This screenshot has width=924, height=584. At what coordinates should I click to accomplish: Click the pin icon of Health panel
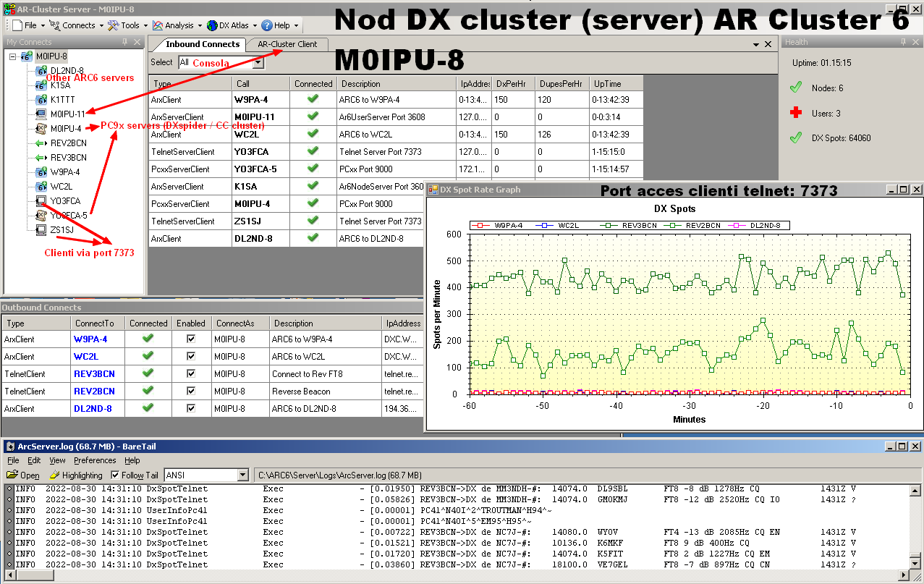903,42
